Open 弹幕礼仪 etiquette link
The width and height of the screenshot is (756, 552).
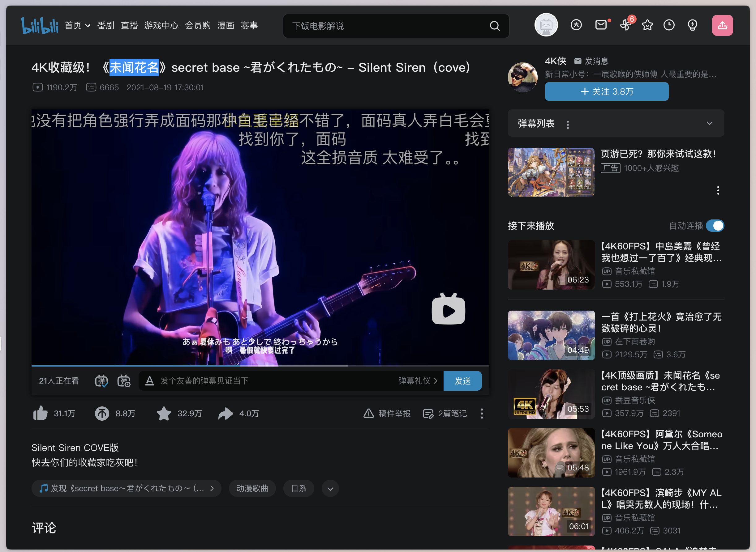(418, 380)
